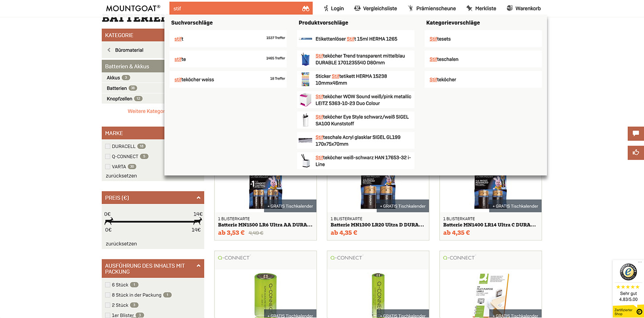
Task: Click the price range slider track
Action: (153, 221)
